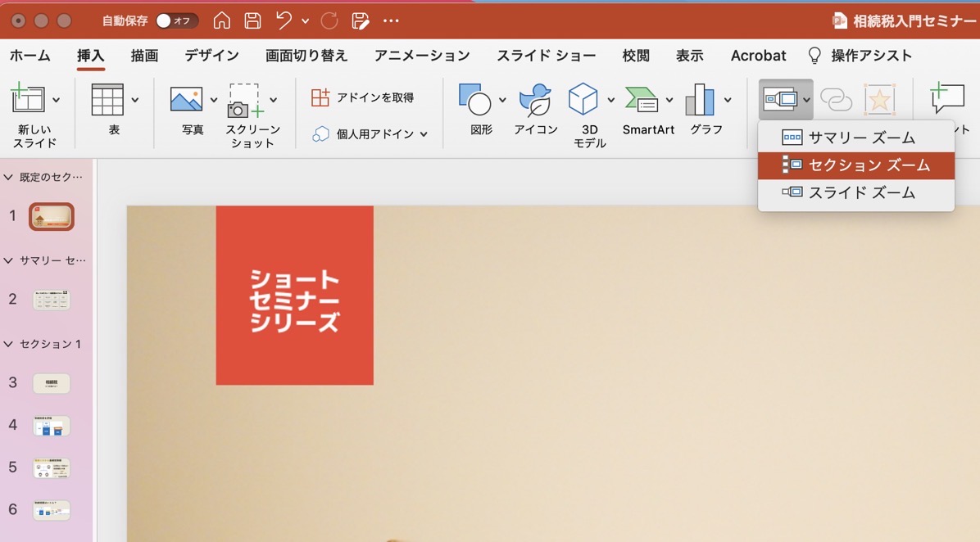
Task: Click the Action star icon
Action: pyautogui.click(x=879, y=99)
